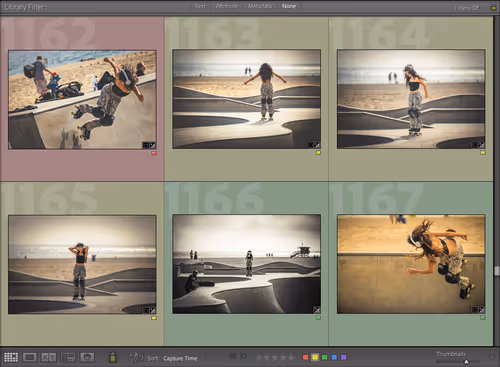This screenshot has width=500, height=367.
Task: Click green label chip under photo 1167
Action: coord(483,318)
